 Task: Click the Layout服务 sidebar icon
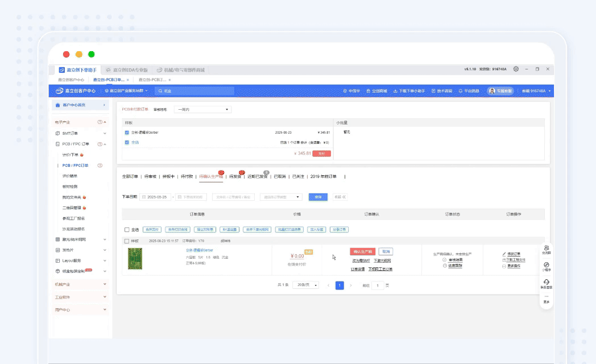(x=58, y=260)
